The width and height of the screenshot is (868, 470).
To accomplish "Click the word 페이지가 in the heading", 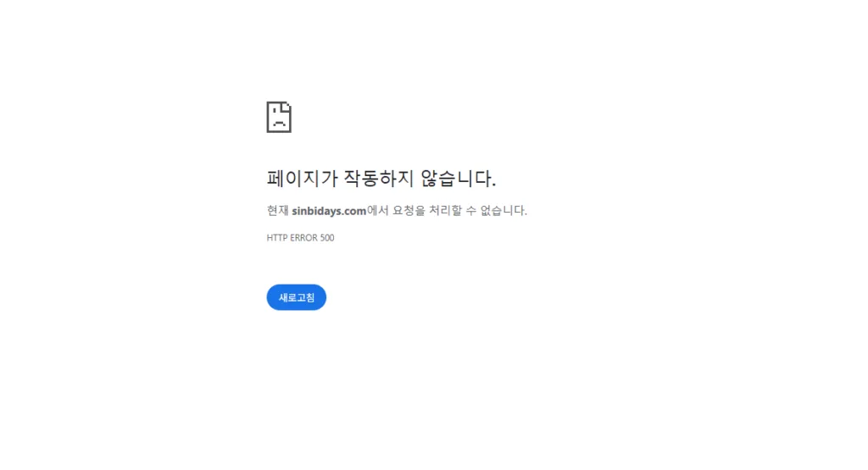I will [302, 178].
